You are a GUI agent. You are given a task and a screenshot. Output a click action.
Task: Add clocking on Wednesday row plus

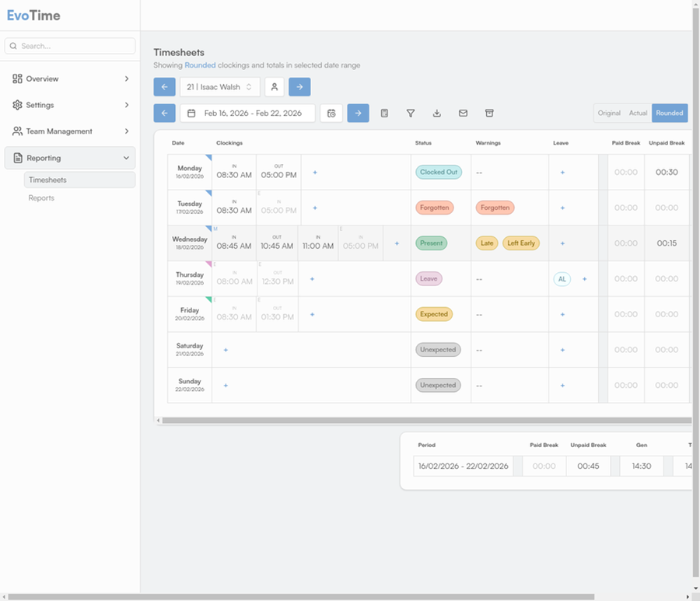[397, 243]
